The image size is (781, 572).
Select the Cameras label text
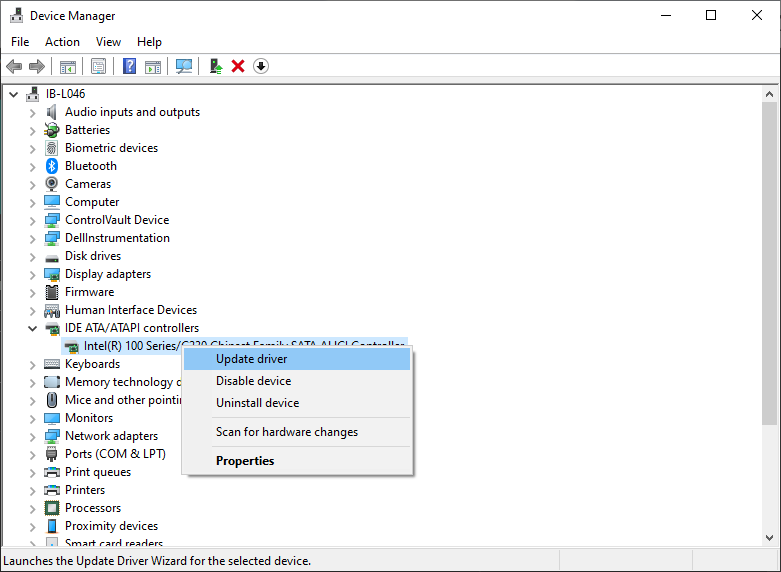[88, 184]
